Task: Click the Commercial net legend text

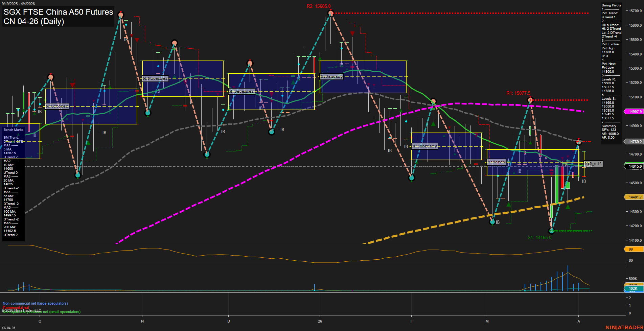Action: coord(15,308)
